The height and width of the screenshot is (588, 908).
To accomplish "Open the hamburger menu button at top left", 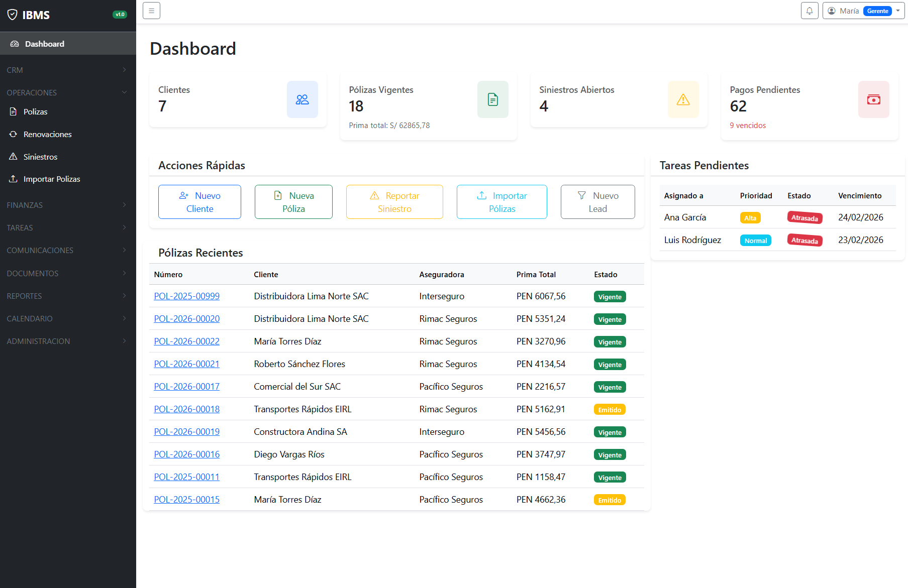I will coord(151,10).
